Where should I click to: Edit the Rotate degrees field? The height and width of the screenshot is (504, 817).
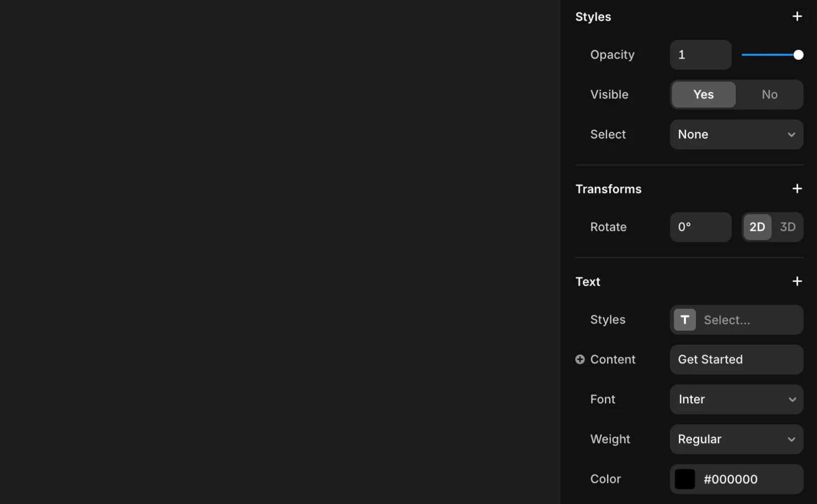pyautogui.click(x=700, y=227)
